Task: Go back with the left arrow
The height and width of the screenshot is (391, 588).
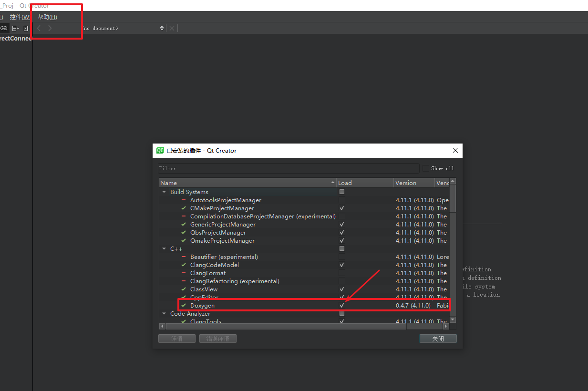Action: (39, 28)
